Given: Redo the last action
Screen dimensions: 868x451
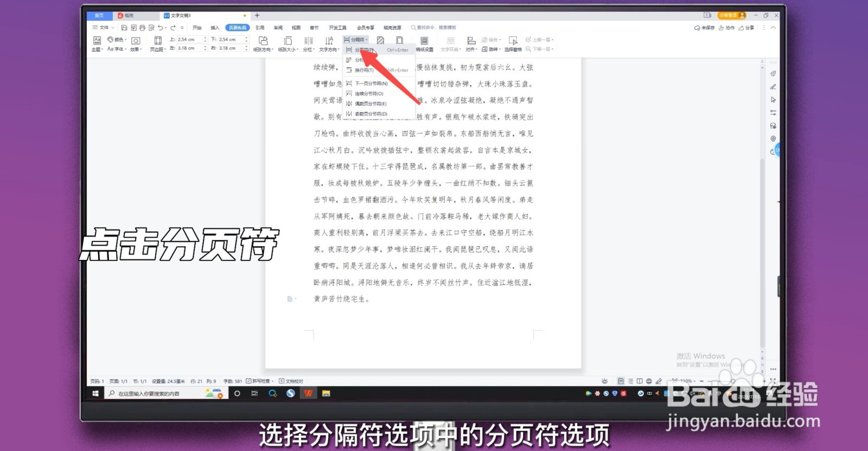Looking at the screenshot, I should tap(173, 28).
